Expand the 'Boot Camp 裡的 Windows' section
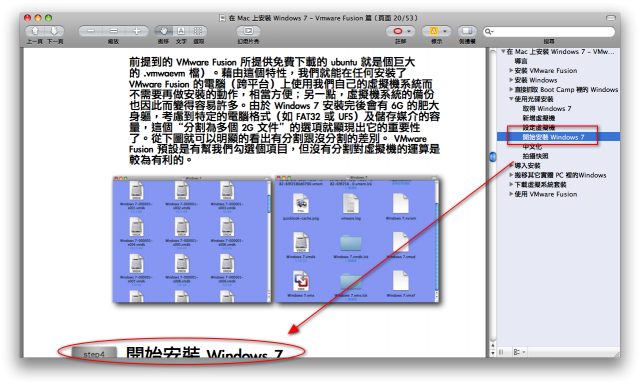The width and height of the screenshot is (640, 385). coord(511,89)
